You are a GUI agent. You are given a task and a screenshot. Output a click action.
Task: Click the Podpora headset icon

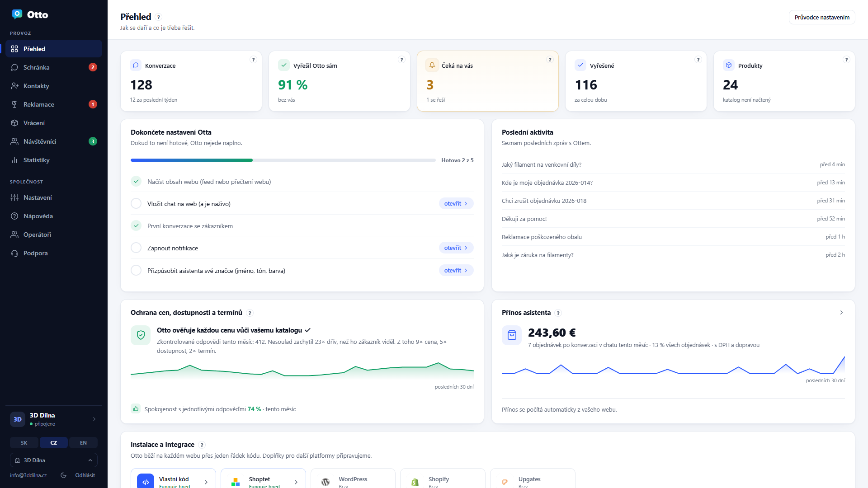point(14,253)
